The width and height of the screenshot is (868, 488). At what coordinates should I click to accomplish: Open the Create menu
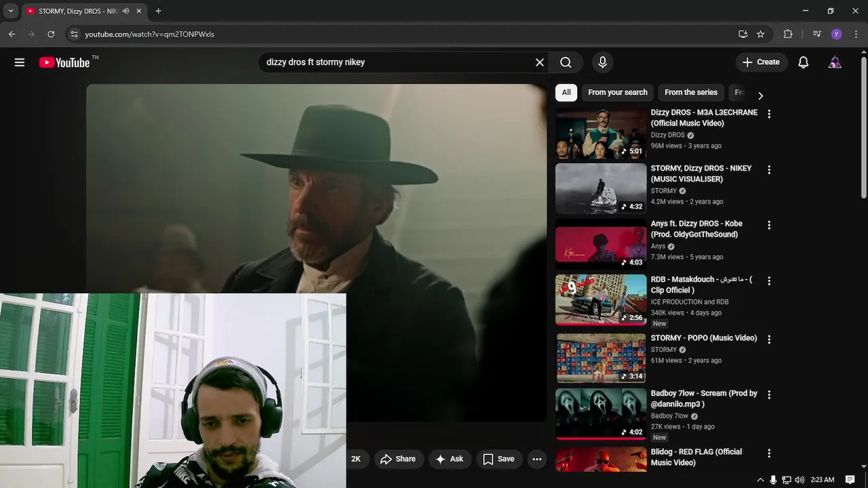[x=762, y=62]
